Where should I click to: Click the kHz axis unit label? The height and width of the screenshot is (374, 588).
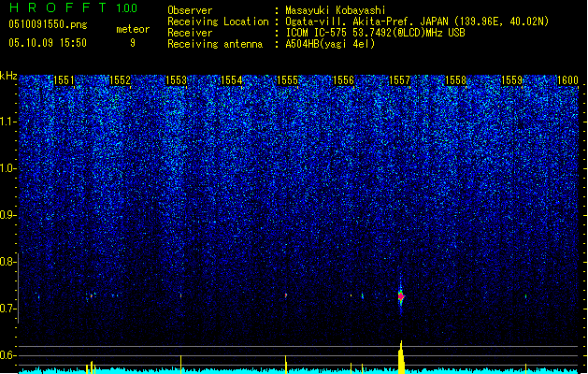8,76
